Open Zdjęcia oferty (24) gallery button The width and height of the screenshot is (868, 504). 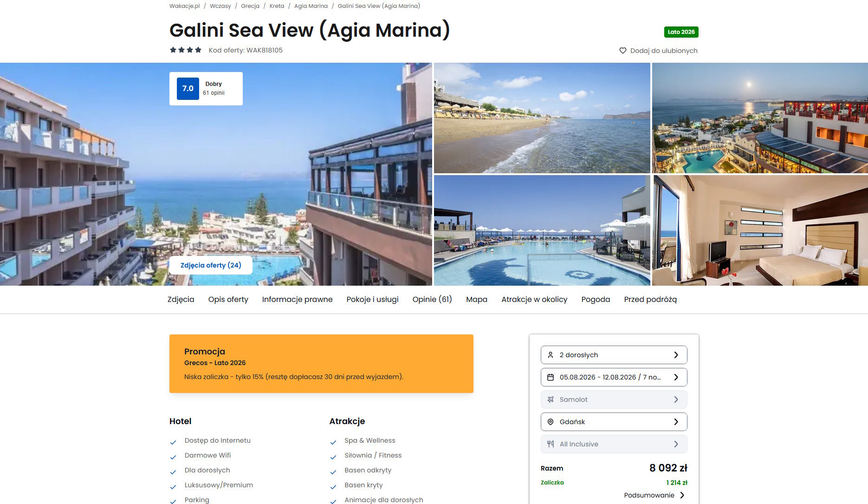pos(211,265)
